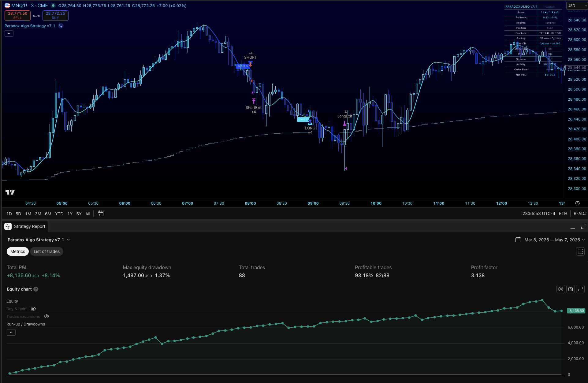Screen dimensions: 588x383
Task: Select the 6M time range
Action: (x=48, y=214)
